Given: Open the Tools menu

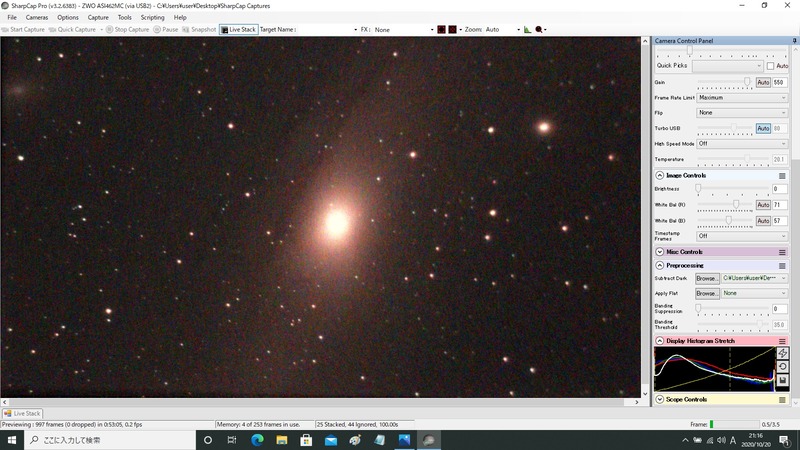Looking at the screenshot, I should 124,17.
